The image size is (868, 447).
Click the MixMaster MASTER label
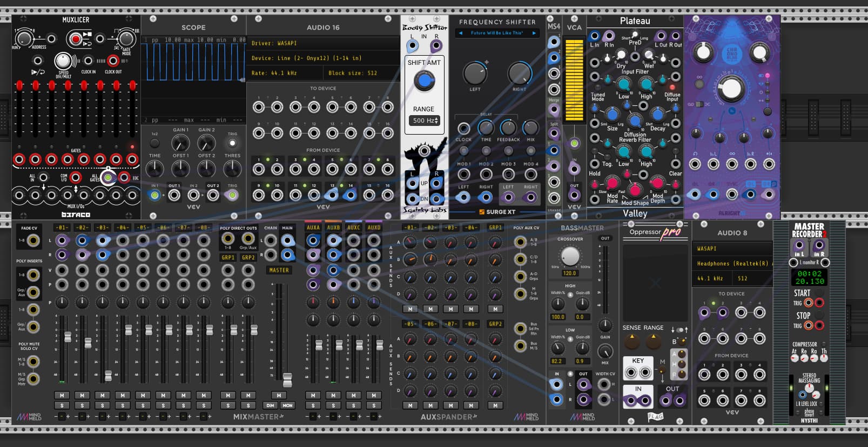tap(279, 270)
